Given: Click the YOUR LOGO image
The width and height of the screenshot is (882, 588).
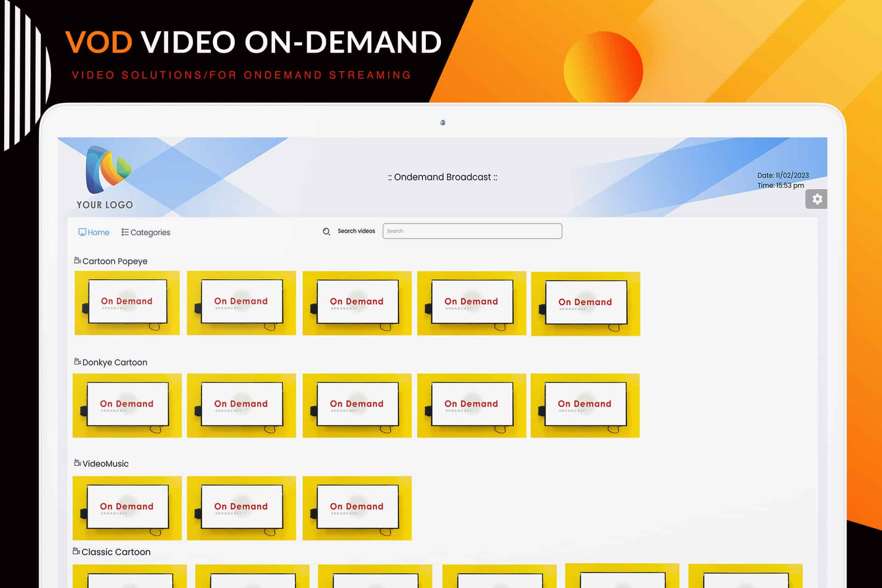Looking at the screenshot, I should point(106,178).
